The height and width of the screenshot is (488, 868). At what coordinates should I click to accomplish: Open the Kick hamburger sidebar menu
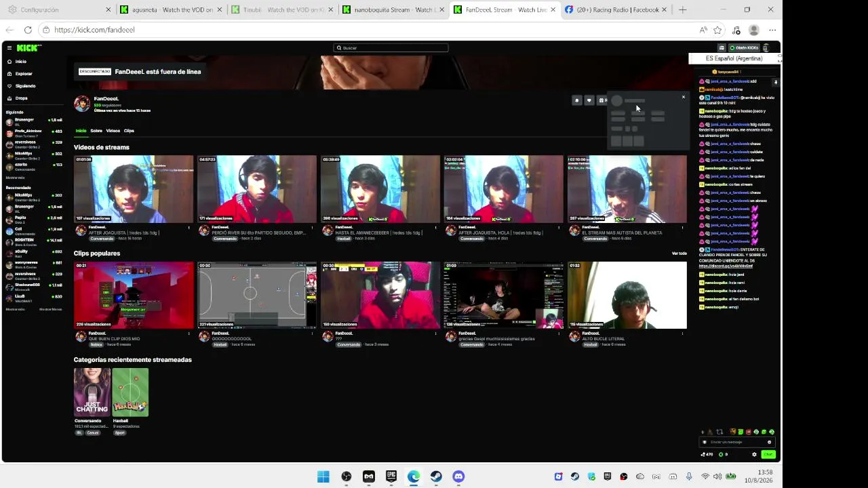click(9, 47)
